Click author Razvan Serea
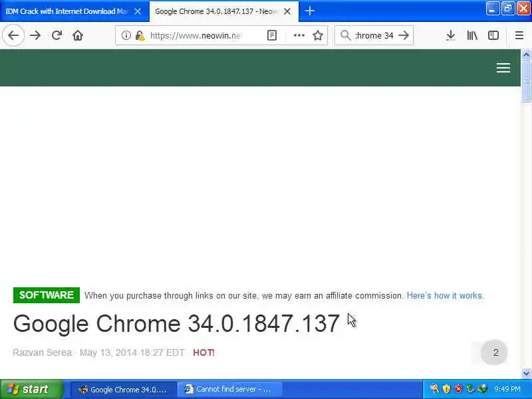This screenshot has height=399, width=532. point(42,352)
